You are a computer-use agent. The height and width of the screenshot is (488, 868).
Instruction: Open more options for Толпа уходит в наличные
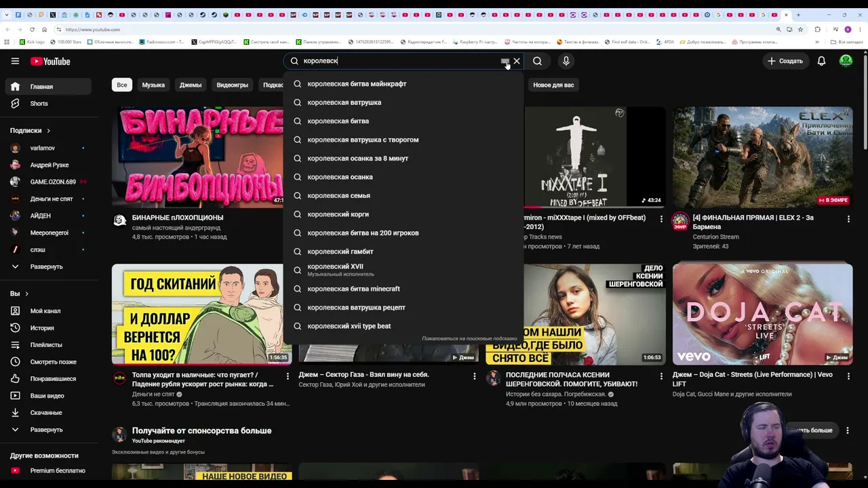(x=288, y=375)
